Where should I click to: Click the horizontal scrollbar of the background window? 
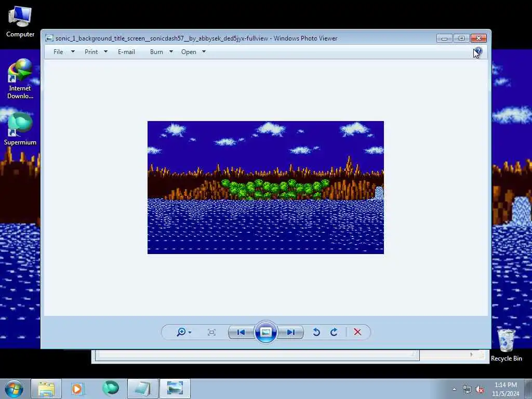click(257, 355)
